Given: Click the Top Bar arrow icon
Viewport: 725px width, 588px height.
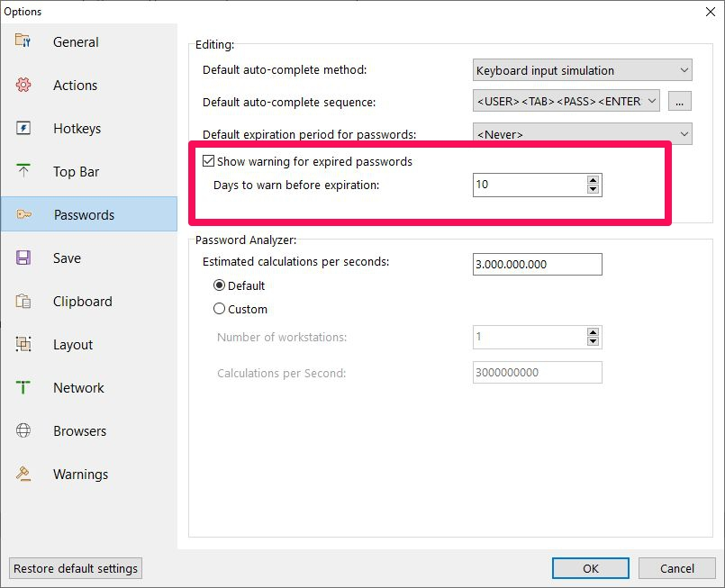Looking at the screenshot, I should pyautogui.click(x=23, y=170).
